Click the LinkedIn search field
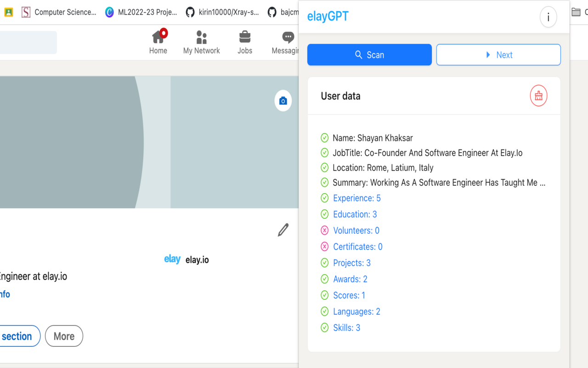 (28, 42)
